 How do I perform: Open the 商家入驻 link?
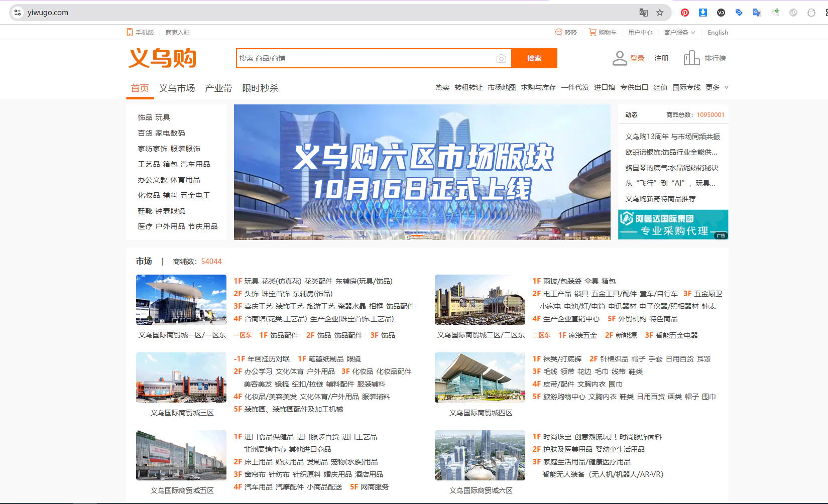[178, 32]
